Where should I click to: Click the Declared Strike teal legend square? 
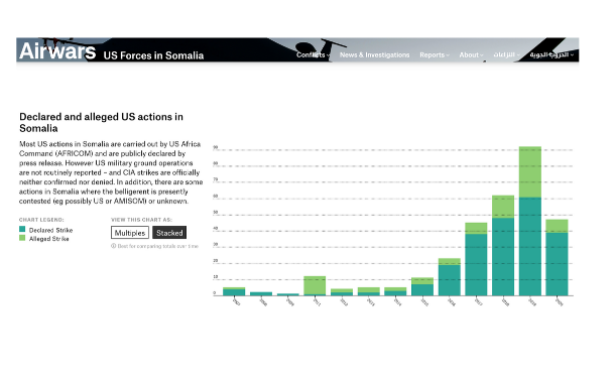(x=22, y=230)
